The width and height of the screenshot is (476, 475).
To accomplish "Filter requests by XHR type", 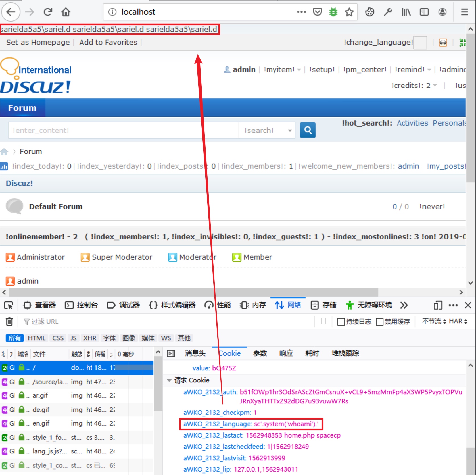I will 90,338.
